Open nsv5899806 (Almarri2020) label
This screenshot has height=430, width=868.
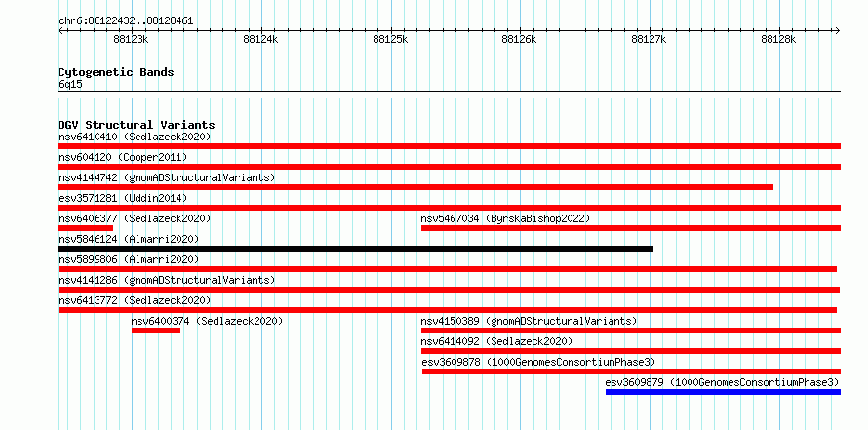point(129,259)
